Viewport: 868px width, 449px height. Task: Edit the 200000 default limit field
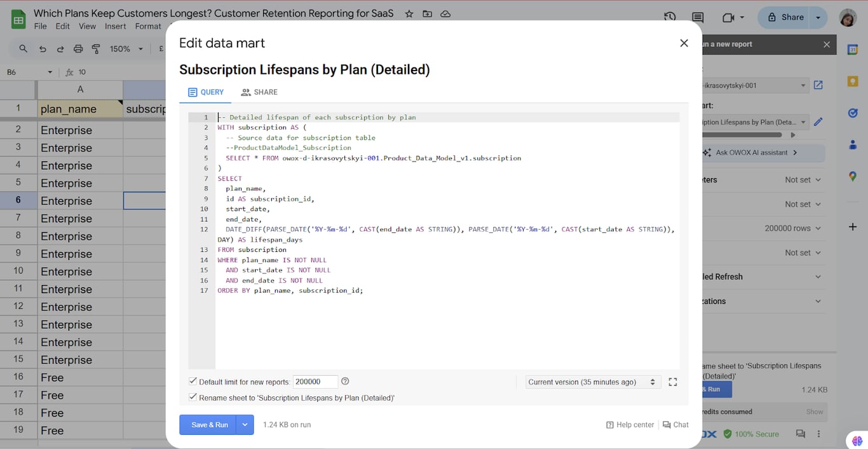tap(316, 382)
